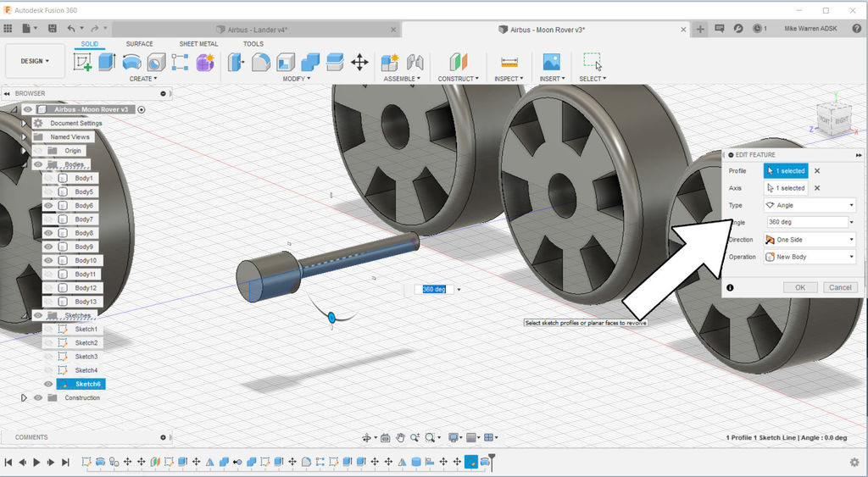Select the Fillet tool
The width and height of the screenshot is (868, 477).
[x=261, y=62]
